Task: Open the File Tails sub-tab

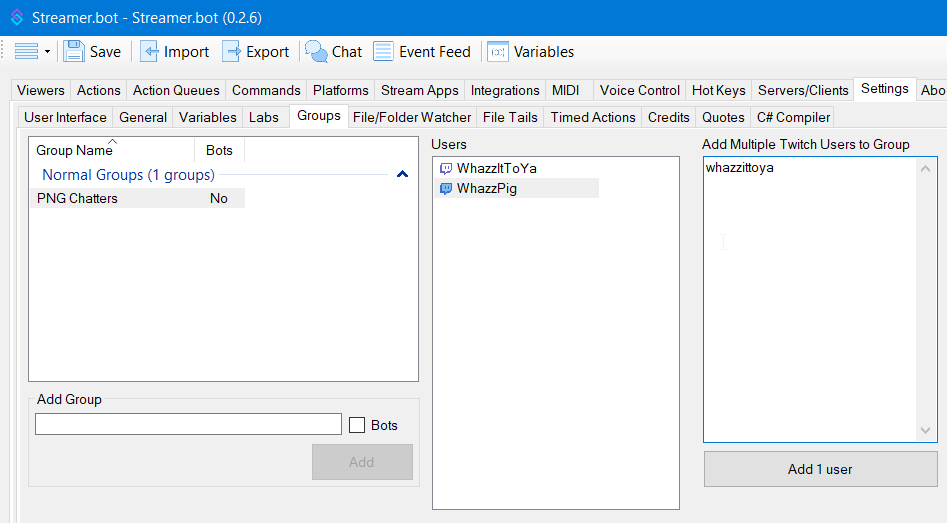Action: 510,117
